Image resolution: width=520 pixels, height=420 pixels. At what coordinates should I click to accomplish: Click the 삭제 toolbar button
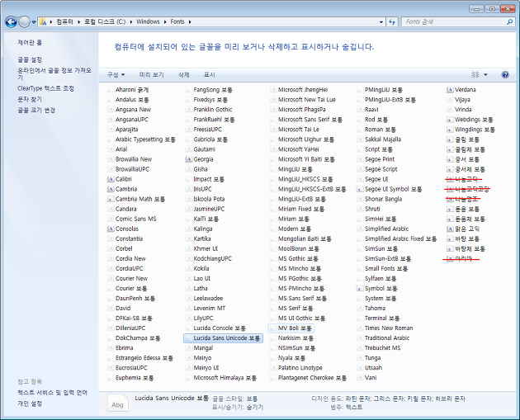click(x=184, y=75)
